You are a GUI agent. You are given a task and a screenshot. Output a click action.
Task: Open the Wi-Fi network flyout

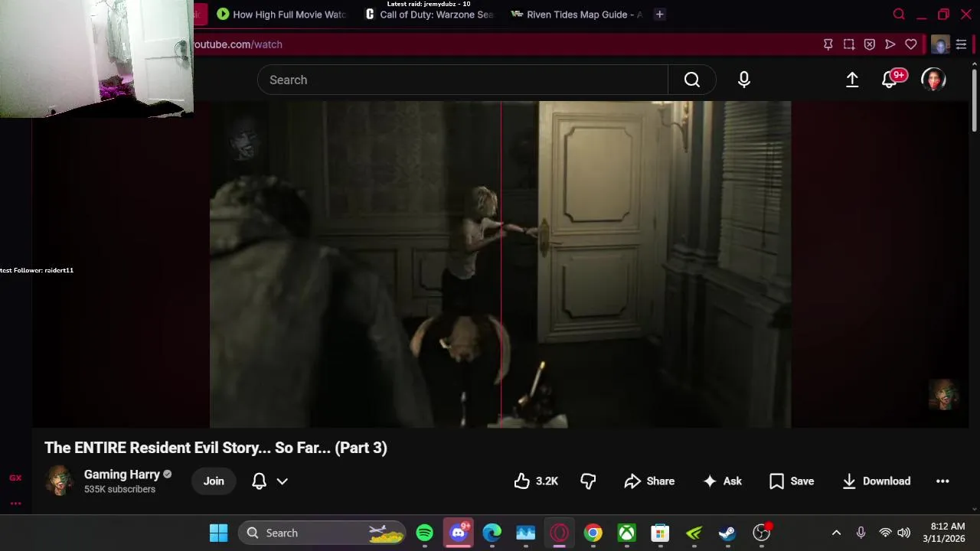885,533
